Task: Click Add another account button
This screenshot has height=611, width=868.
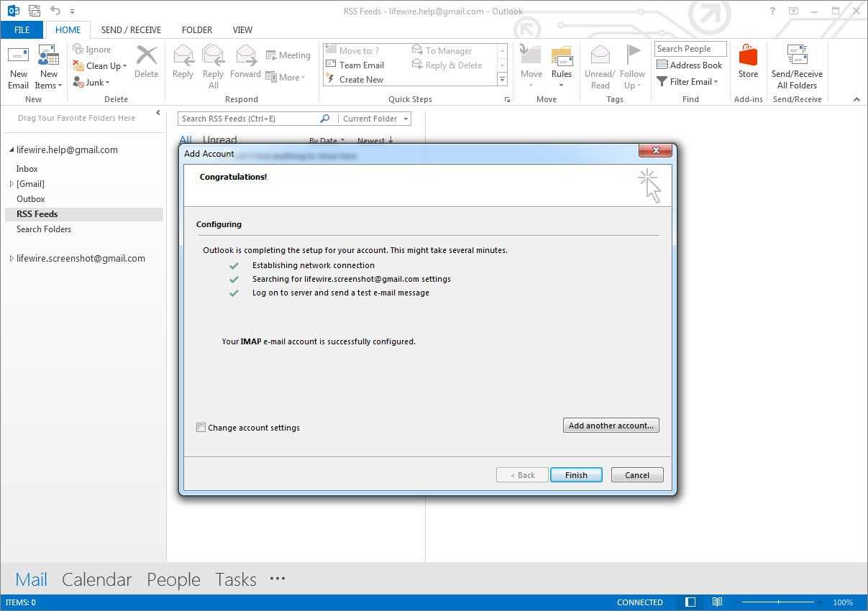Action: click(x=611, y=426)
